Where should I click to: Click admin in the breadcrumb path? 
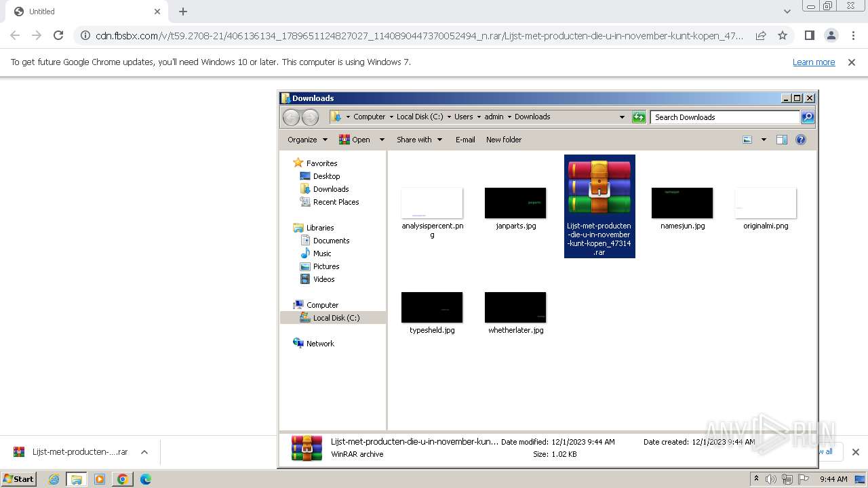(x=494, y=117)
